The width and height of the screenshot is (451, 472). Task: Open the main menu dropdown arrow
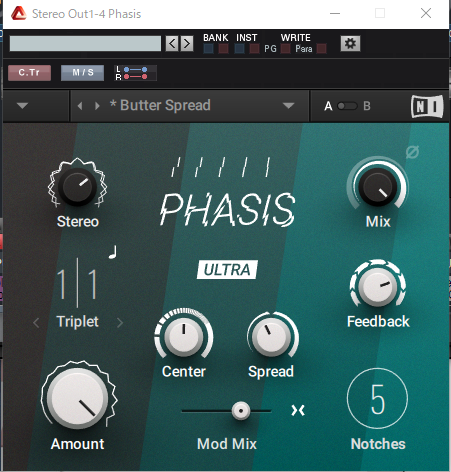(22, 106)
